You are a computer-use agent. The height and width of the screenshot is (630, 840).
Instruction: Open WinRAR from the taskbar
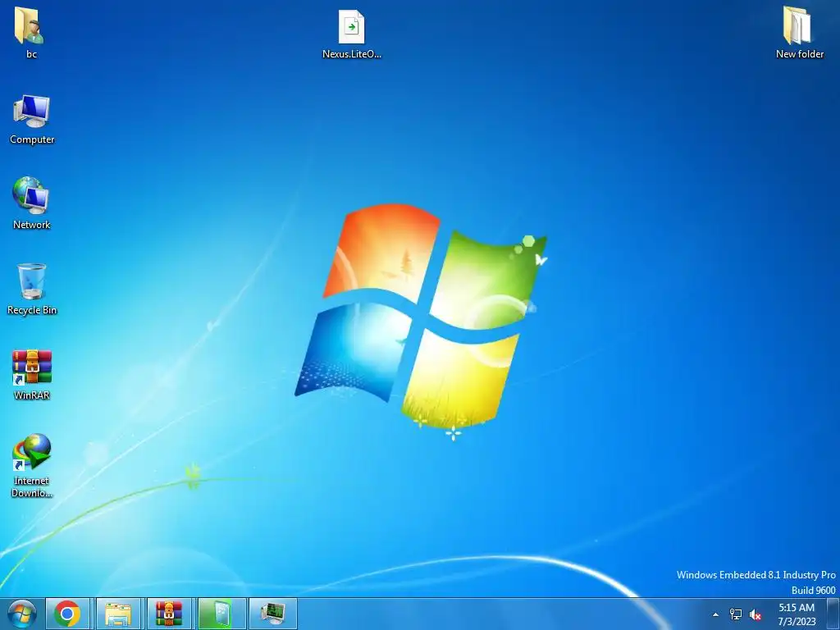[x=169, y=614]
